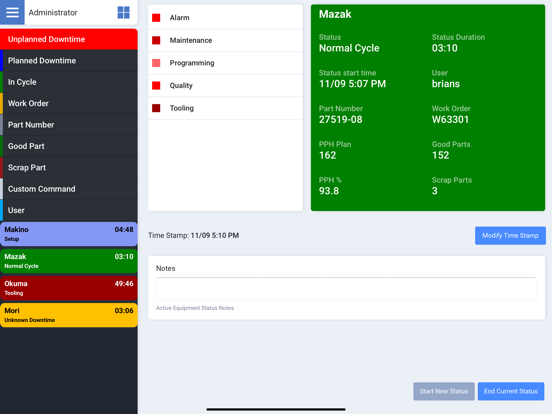The image size is (552, 414).
Task: Choose the Quality downtime reason
Action: pos(225,86)
